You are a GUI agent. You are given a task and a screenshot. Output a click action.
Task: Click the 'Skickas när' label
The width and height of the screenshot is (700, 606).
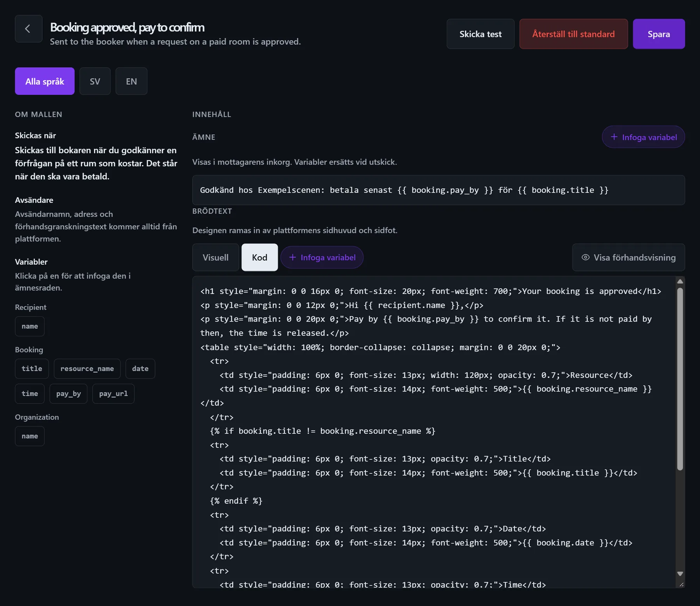tap(35, 135)
